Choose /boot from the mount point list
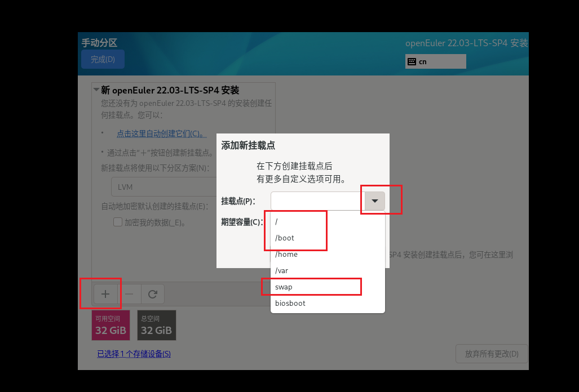This screenshot has height=392, width=579. tap(328, 238)
